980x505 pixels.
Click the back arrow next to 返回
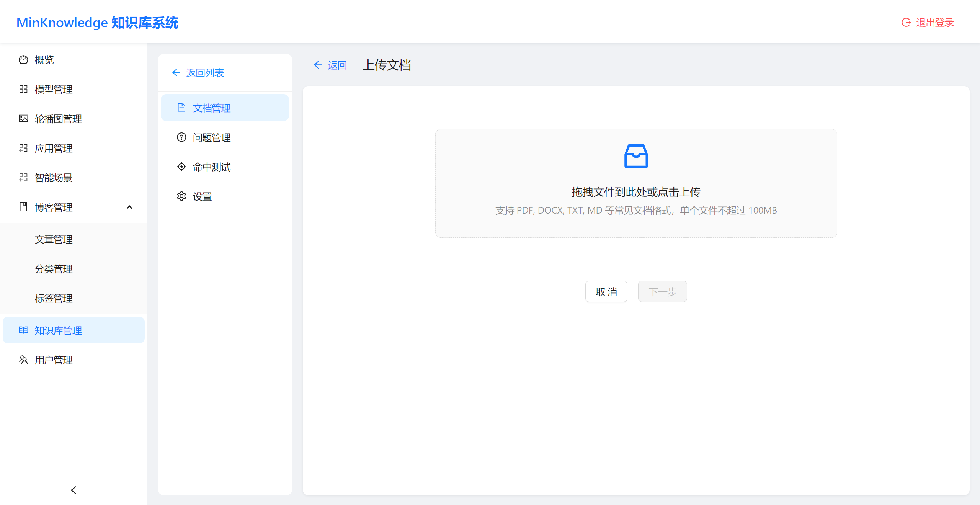[318, 65]
